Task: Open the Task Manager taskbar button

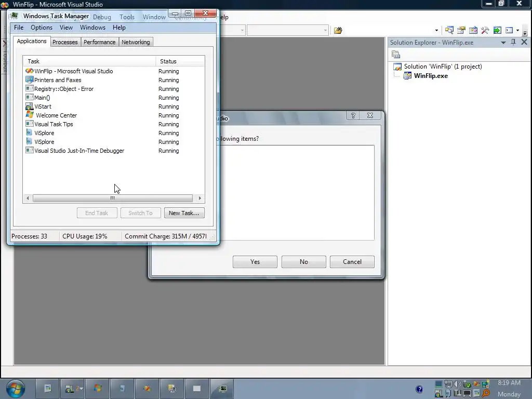Action: (x=222, y=389)
